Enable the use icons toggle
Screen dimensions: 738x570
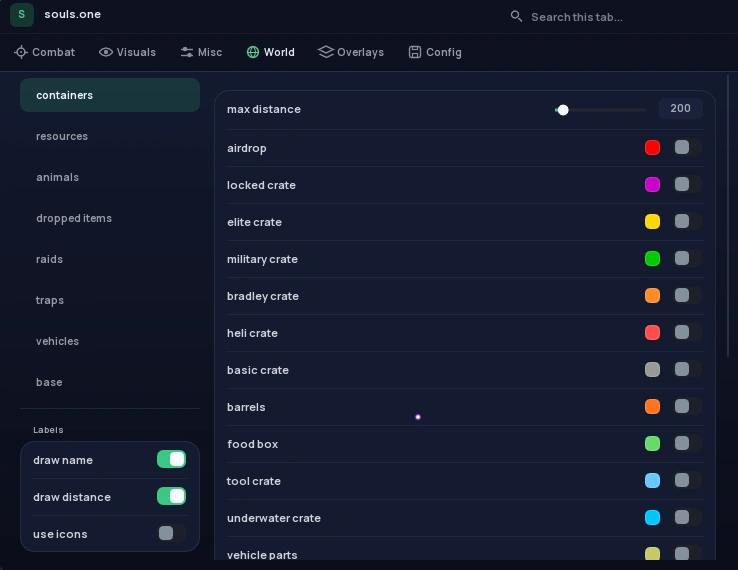(171, 533)
